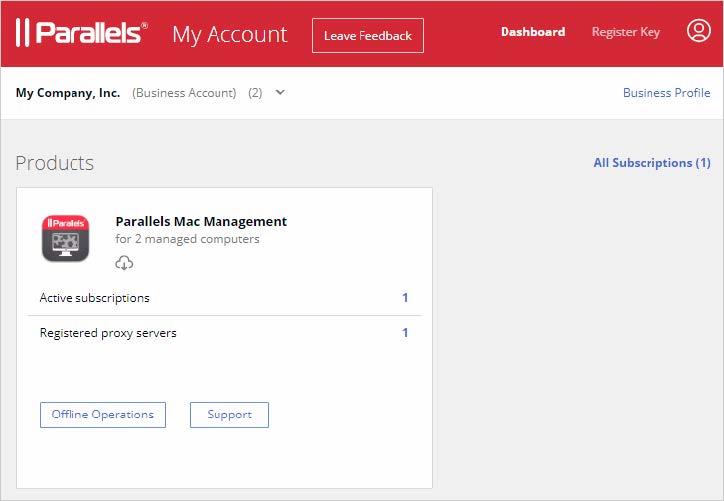Open the Registered proxy servers count link
The height and width of the screenshot is (501, 724).
coord(405,332)
